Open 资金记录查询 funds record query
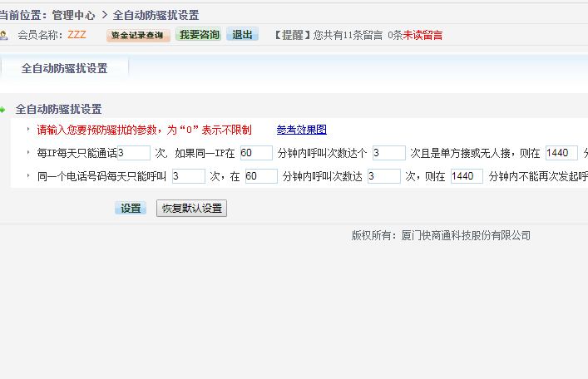Image resolution: width=588 pixels, height=379 pixels. (x=138, y=36)
